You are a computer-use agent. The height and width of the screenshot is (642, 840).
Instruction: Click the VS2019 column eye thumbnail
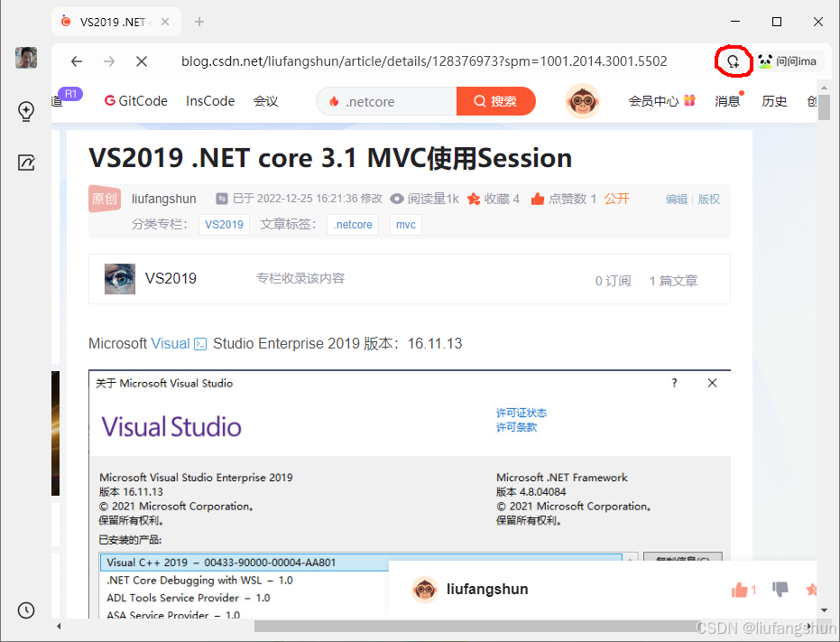point(120,279)
